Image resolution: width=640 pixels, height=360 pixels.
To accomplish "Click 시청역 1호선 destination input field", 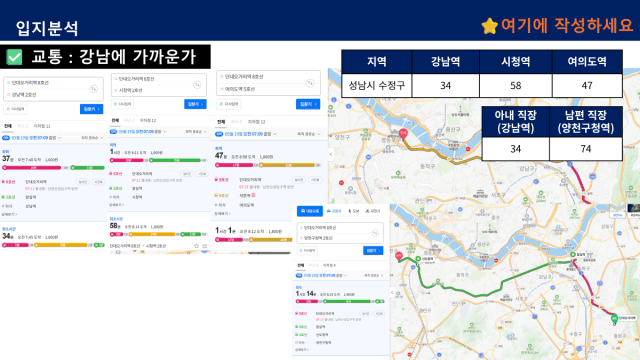I will pyautogui.click(x=151, y=90).
